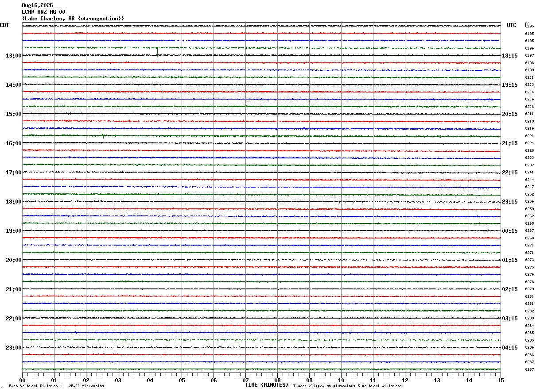Click the green spike near 15:45 trace
This screenshot has width=536, height=392.
coord(103,132)
